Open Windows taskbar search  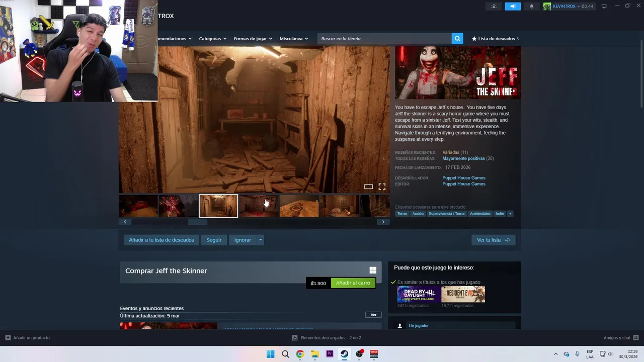285,354
